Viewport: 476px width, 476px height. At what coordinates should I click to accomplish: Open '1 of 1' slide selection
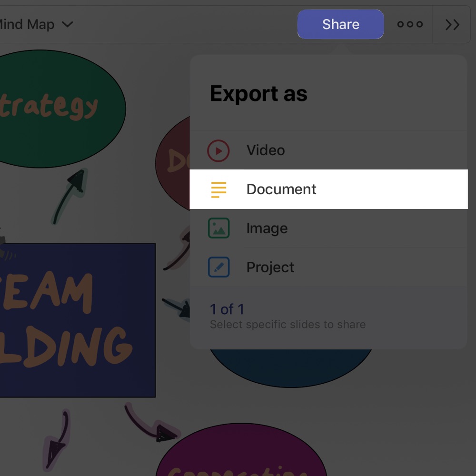pyautogui.click(x=227, y=309)
